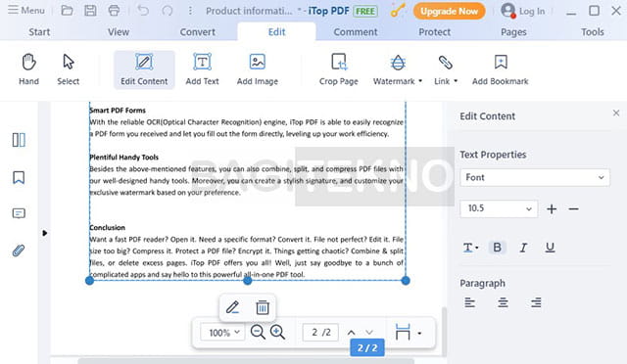This screenshot has width=627, height=364.
Task: Click Add Bookmark
Action: pos(501,69)
